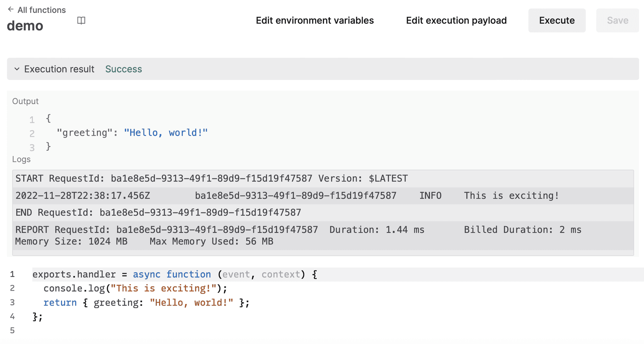Click the Save button

(x=617, y=20)
